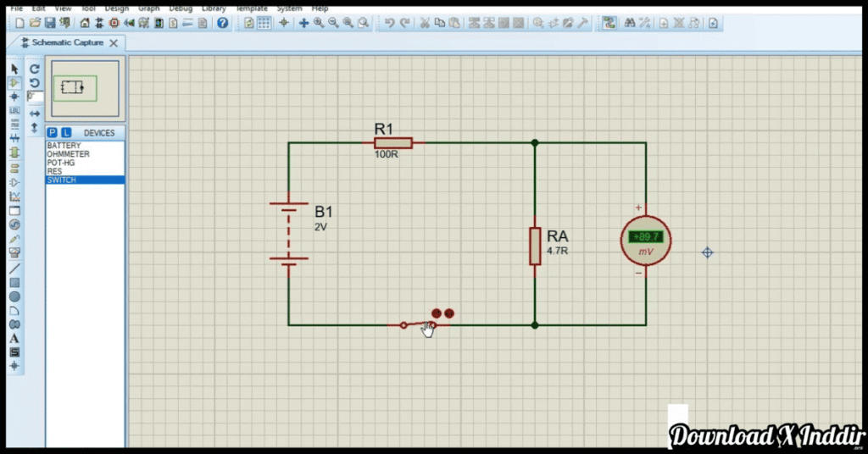
Task: Click the Undo arrow icon
Action: pos(389,23)
